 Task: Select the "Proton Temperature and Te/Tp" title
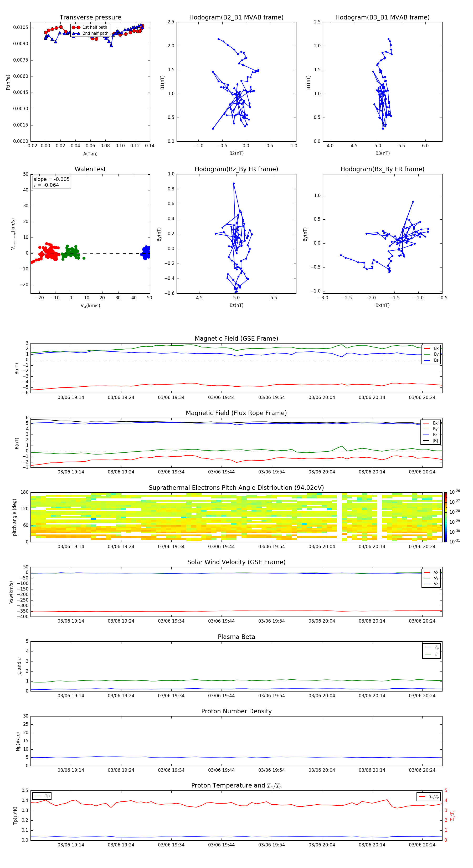[236, 786]
